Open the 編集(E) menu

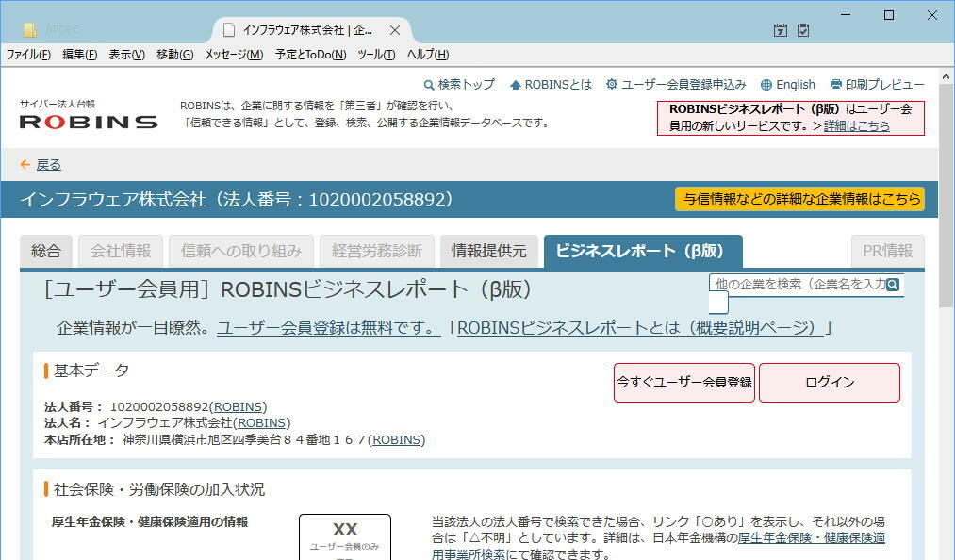tap(80, 55)
